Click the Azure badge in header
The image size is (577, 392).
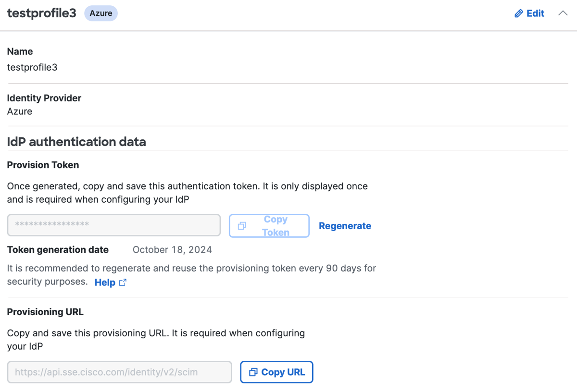(x=101, y=13)
